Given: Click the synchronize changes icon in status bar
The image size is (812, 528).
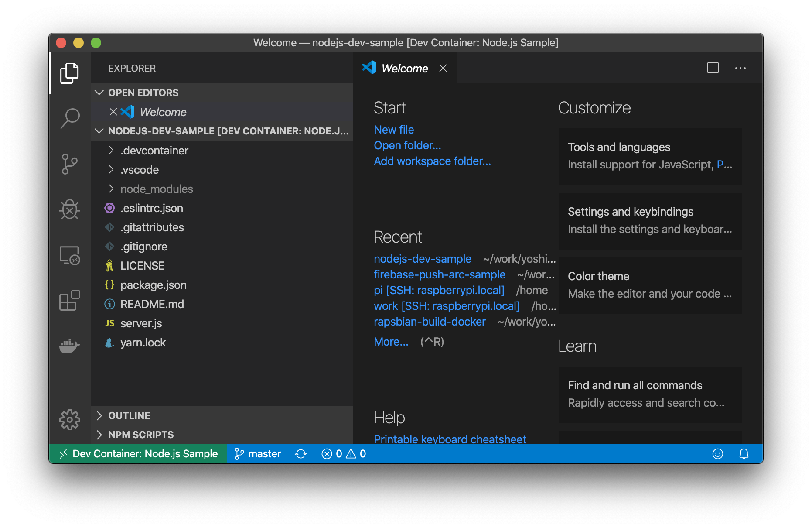Looking at the screenshot, I should tap(301, 454).
